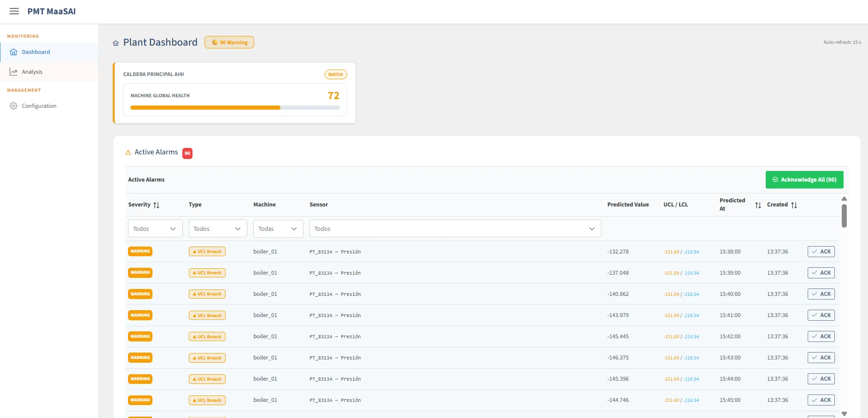Click the Type column header
This screenshot has width=868, height=418.
195,205
